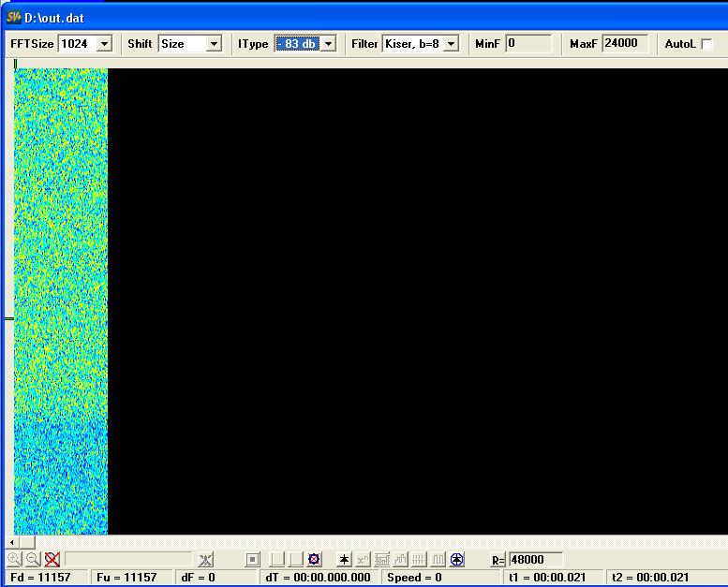Click the MaxF input field showing 24000
The height and width of the screenshot is (587, 728).
click(625, 44)
